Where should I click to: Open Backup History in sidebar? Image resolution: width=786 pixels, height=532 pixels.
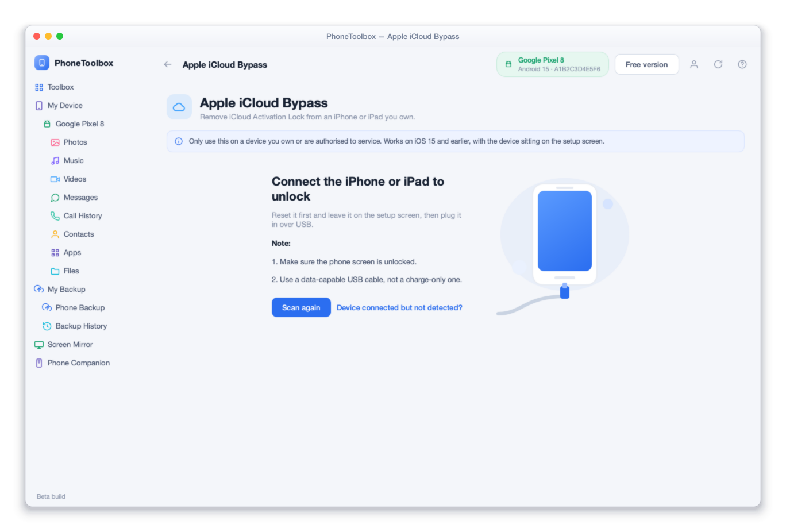pyautogui.click(x=81, y=326)
